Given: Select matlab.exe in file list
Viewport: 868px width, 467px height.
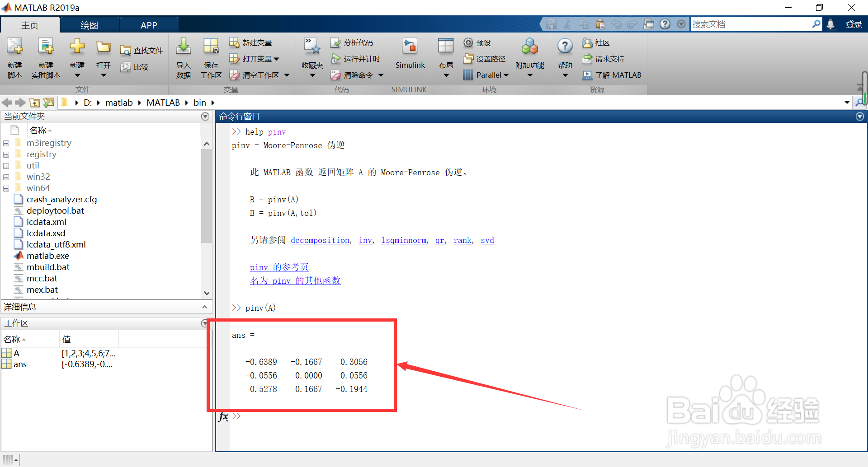Looking at the screenshot, I should point(48,256).
